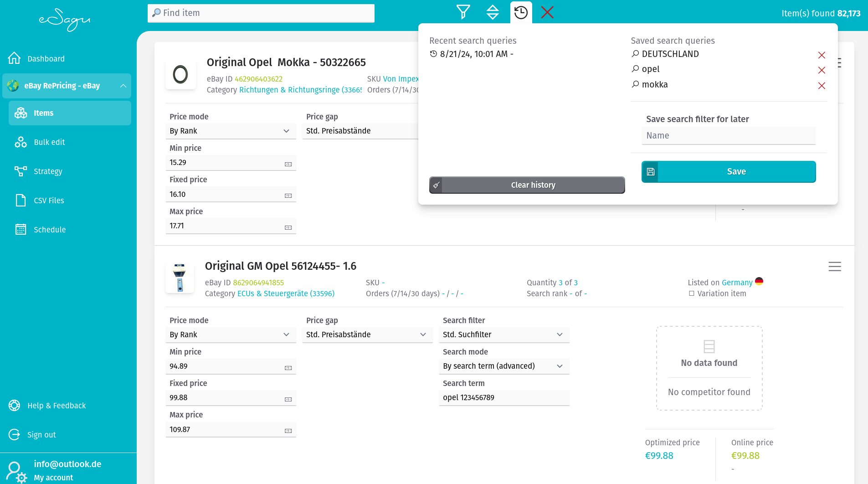Screen dimensions: 868x484
Task: Focus the saved filter Name field
Action: click(729, 136)
